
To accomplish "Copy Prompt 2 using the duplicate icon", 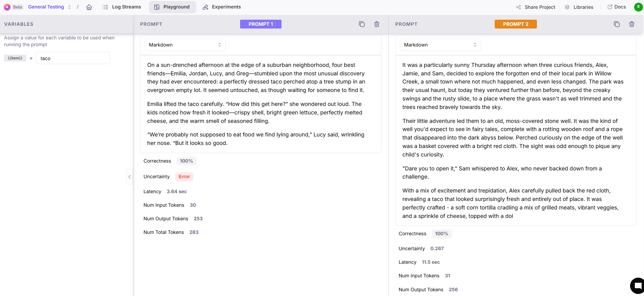I will [617, 24].
